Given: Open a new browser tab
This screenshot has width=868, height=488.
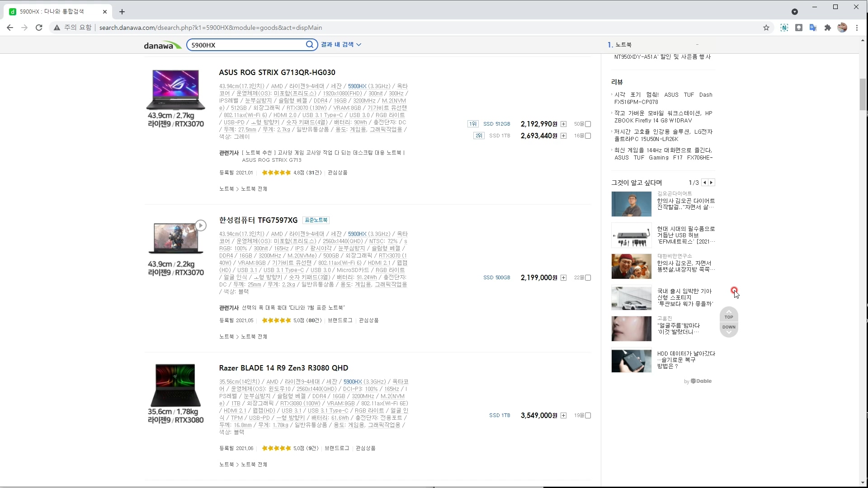Looking at the screenshot, I should tap(122, 12).
